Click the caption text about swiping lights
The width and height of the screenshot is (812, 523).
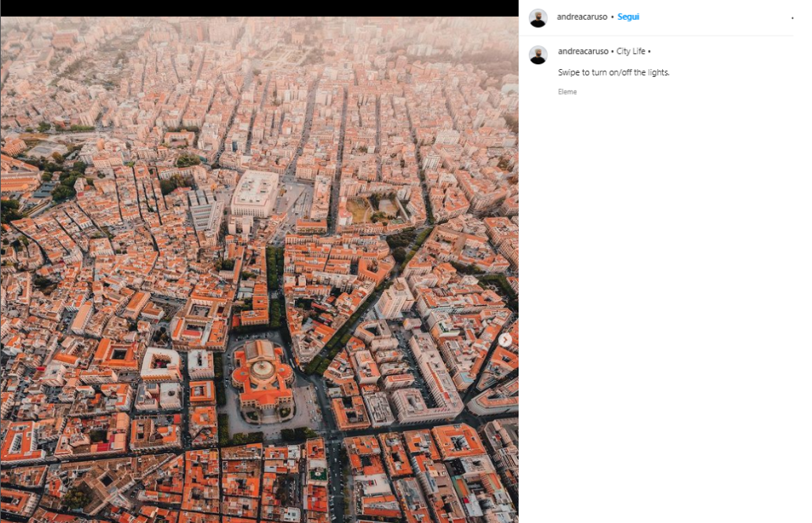pos(614,72)
